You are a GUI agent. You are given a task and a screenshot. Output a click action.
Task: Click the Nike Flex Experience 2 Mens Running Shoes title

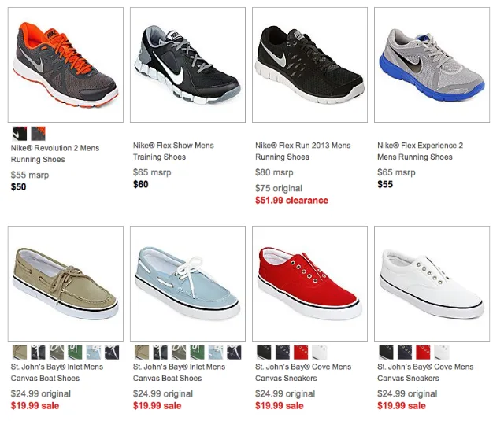420,151
